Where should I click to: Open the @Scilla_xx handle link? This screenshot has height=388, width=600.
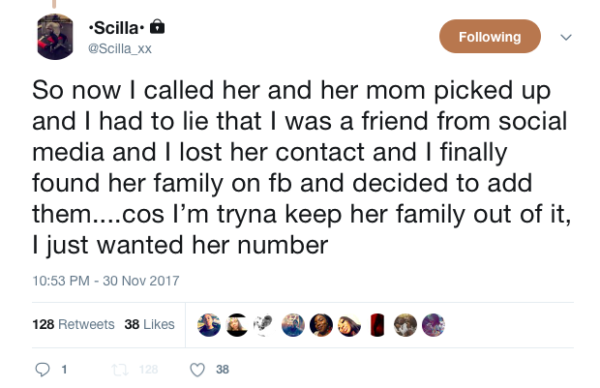tap(120, 49)
